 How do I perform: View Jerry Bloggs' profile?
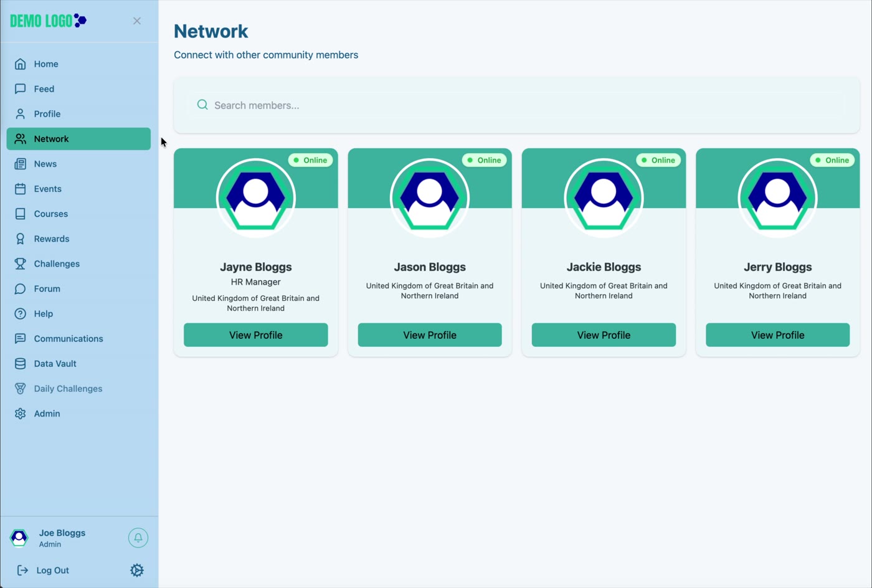tap(777, 335)
